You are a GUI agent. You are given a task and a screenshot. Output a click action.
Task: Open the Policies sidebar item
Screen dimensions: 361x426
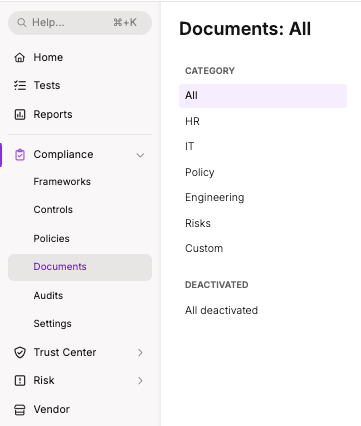[51, 239]
